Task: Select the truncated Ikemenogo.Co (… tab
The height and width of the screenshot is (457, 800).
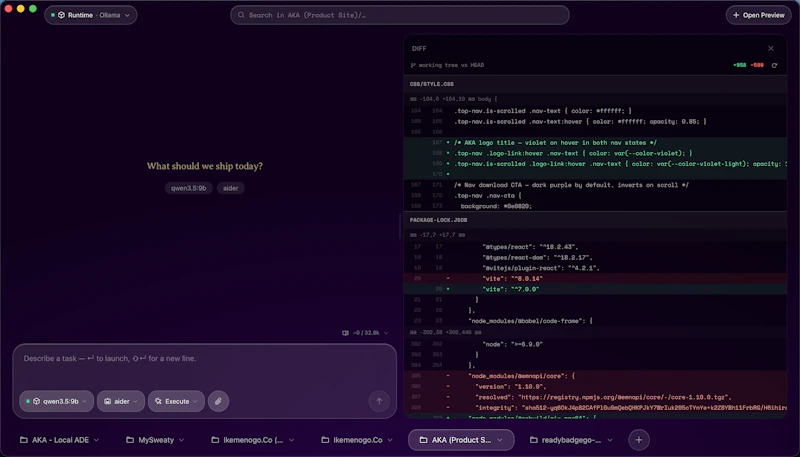Action: click(x=253, y=440)
